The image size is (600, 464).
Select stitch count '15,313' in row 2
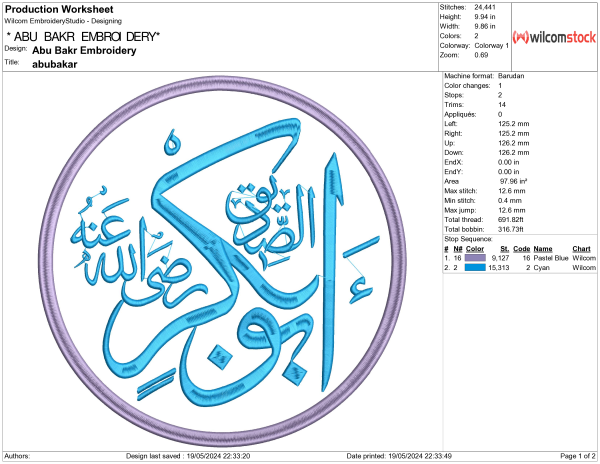(499, 268)
